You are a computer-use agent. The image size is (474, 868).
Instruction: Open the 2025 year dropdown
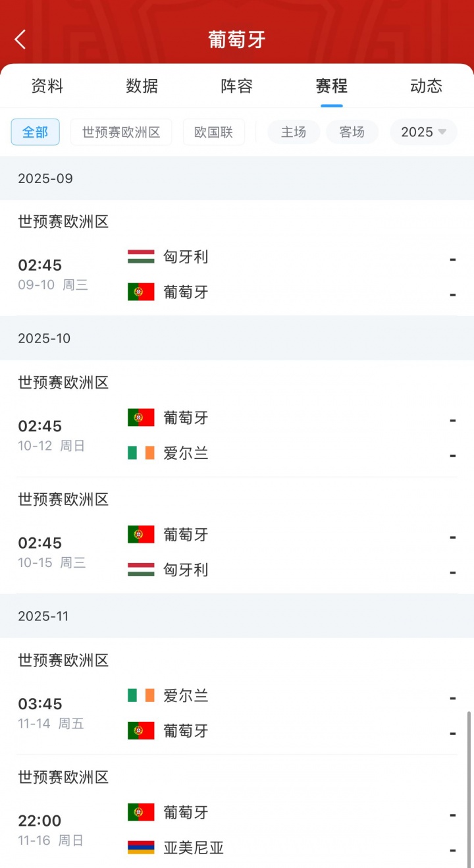[x=423, y=132]
